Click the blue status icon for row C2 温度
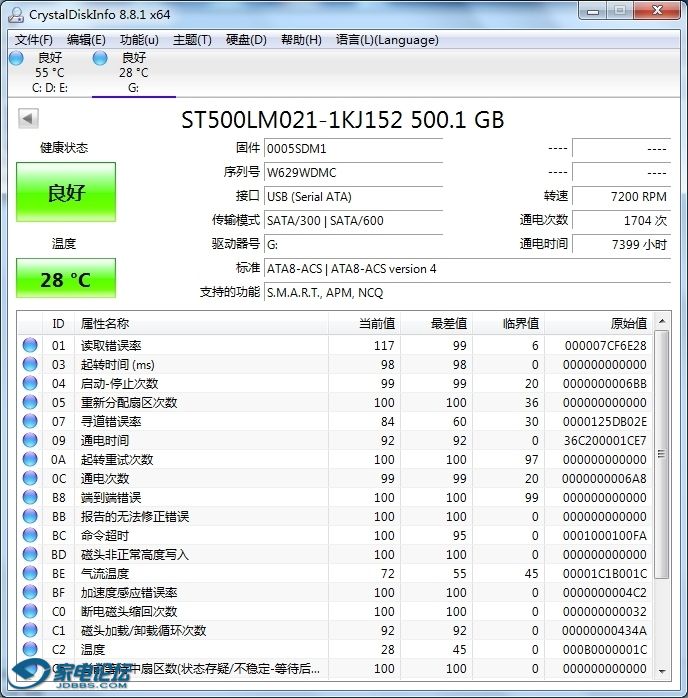688x698 pixels. (x=30, y=649)
